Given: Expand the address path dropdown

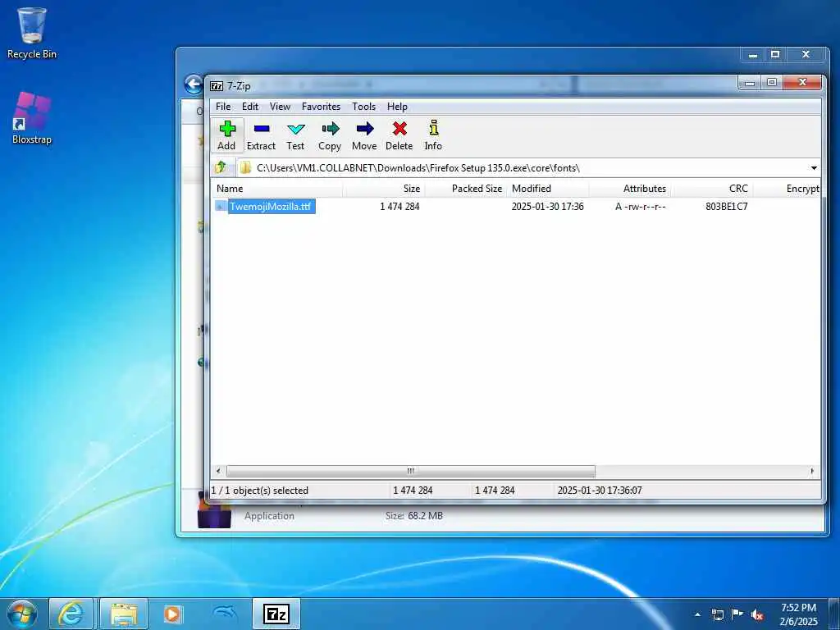Looking at the screenshot, I should [813, 168].
